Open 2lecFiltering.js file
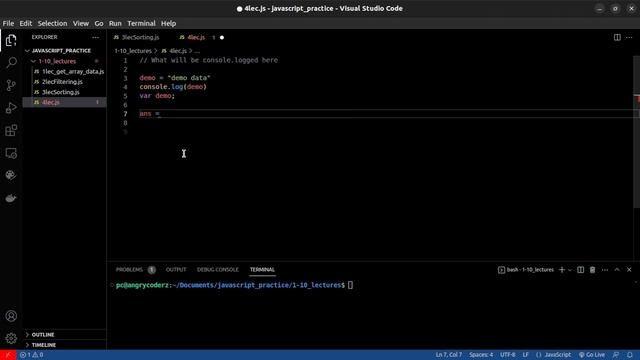 62,82
